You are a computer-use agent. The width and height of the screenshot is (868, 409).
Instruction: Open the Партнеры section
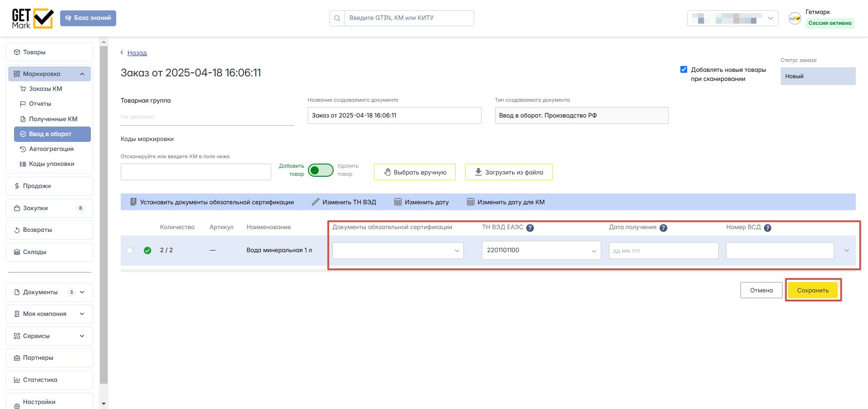click(49, 357)
